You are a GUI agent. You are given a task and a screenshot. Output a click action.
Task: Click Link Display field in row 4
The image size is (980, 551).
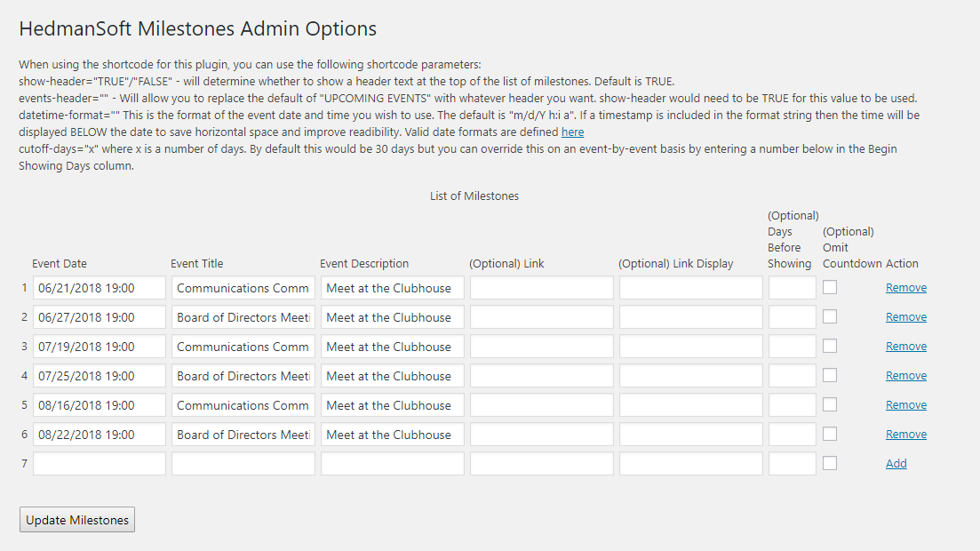click(x=691, y=376)
